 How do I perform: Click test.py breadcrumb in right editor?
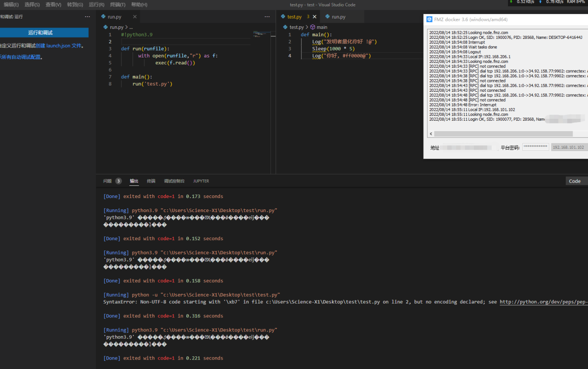pos(296,27)
